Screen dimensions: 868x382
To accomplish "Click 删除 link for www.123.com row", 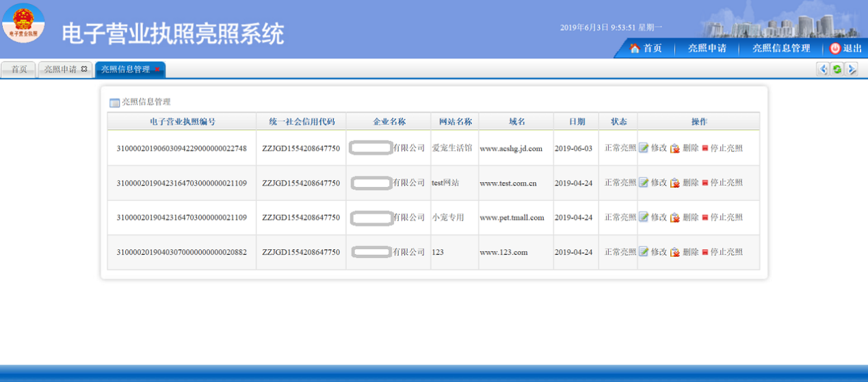I will (x=691, y=252).
